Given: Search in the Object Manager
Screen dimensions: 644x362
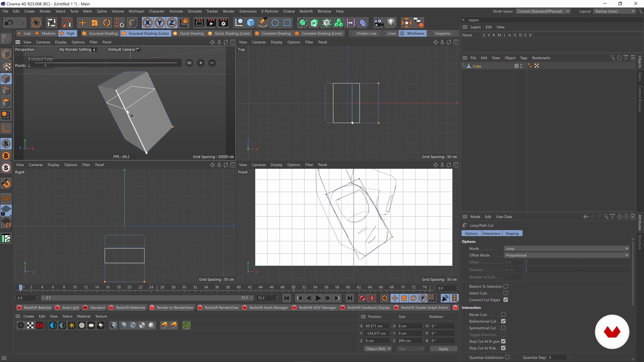Looking at the screenshot, I should (x=612, y=58).
